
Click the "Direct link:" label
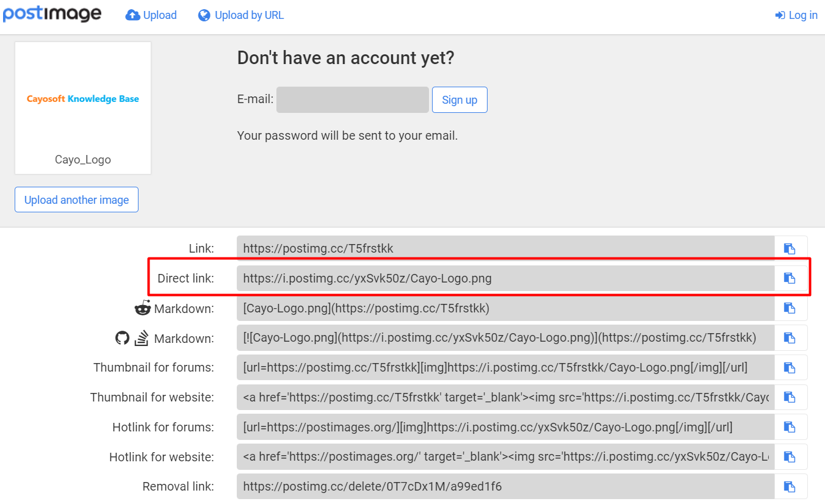click(x=186, y=278)
